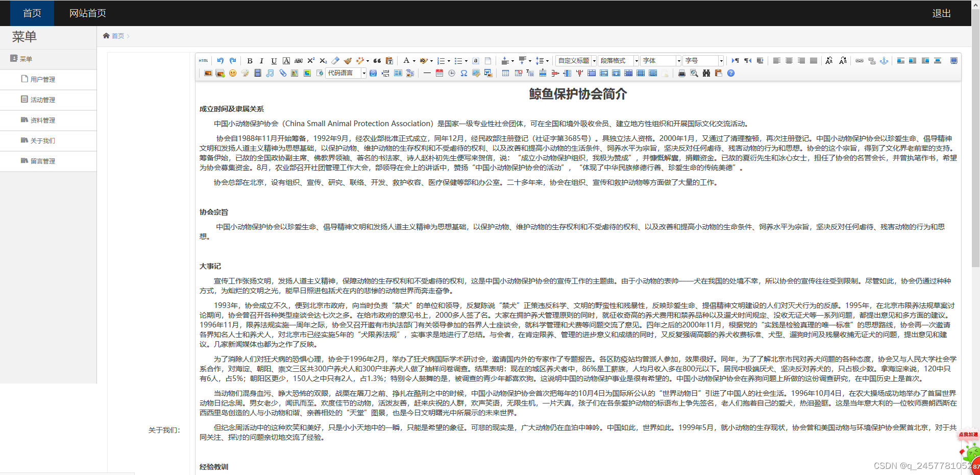Image resolution: width=980 pixels, height=475 pixels.
Task: Expand the ordered list dropdown
Action: [x=449, y=61]
